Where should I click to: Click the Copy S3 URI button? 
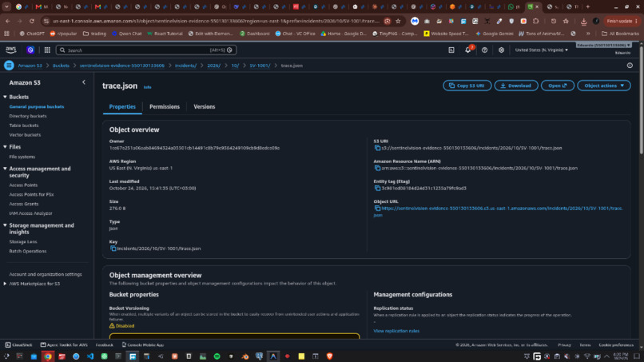(467, 86)
